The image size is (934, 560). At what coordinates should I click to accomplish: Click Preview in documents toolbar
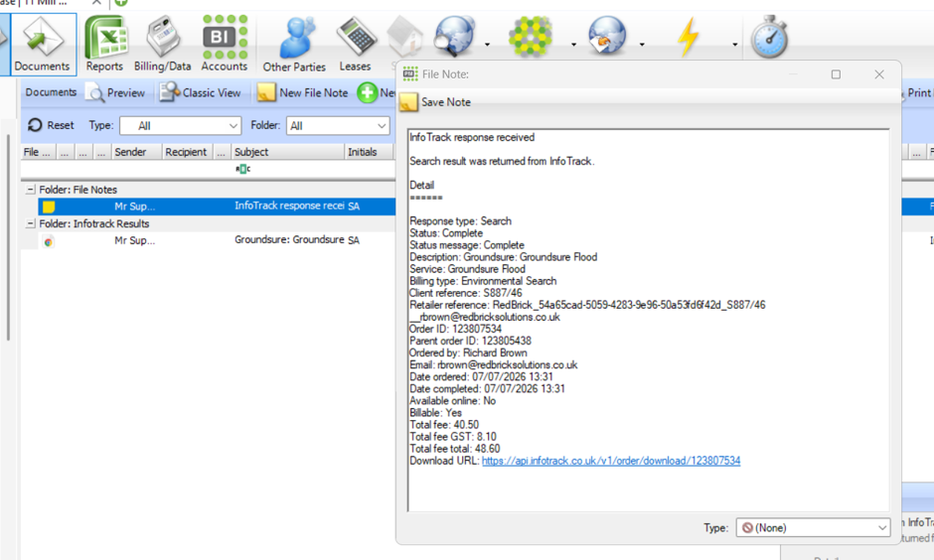pos(115,93)
